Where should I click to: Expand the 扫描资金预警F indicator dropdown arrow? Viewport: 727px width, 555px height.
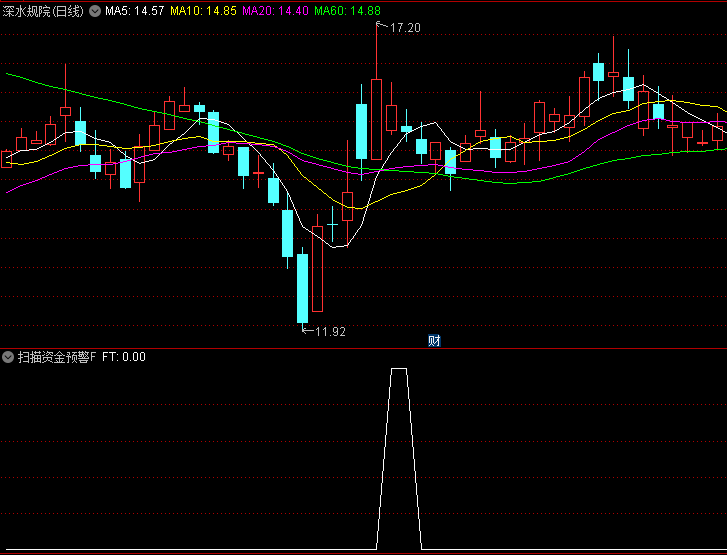[x=8, y=357]
